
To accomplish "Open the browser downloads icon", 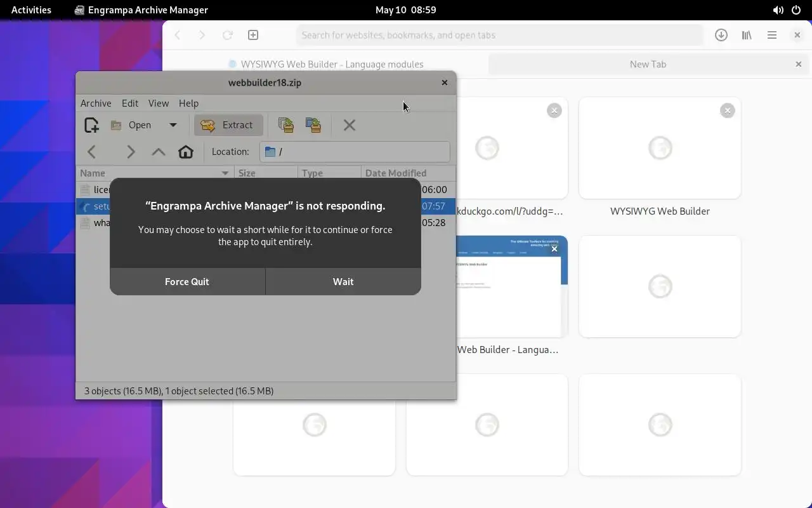I will point(721,35).
